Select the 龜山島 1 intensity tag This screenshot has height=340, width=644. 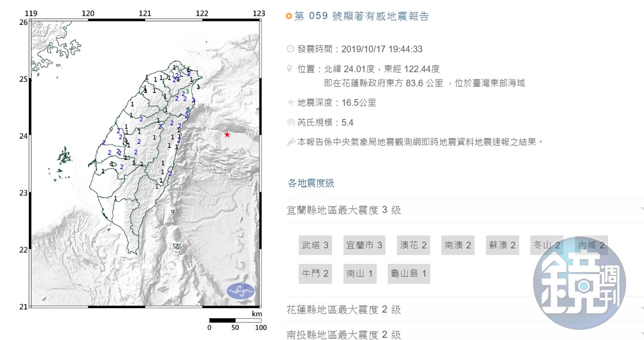click(409, 274)
